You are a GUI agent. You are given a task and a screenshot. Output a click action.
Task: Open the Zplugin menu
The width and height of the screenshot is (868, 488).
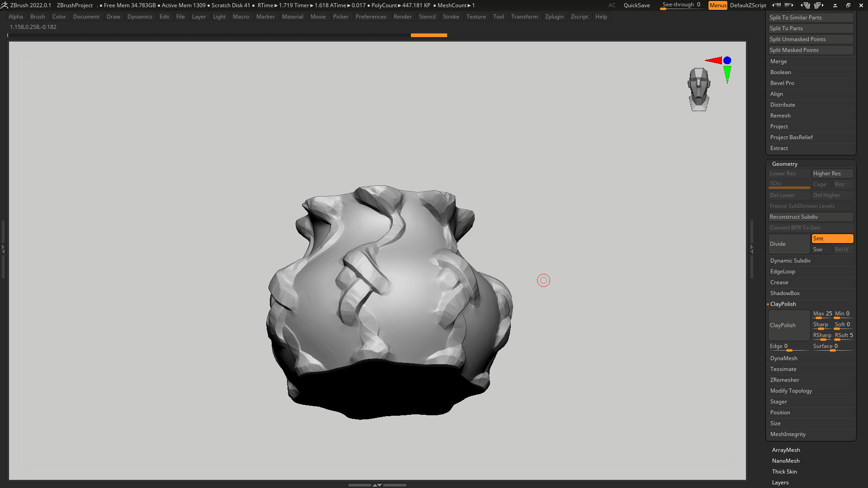click(x=554, y=17)
